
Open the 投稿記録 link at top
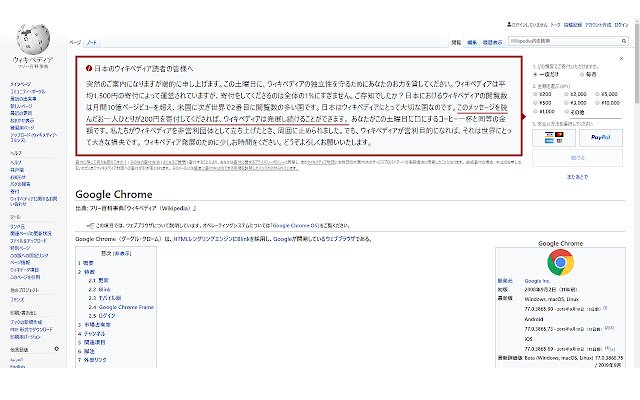[x=573, y=25]
